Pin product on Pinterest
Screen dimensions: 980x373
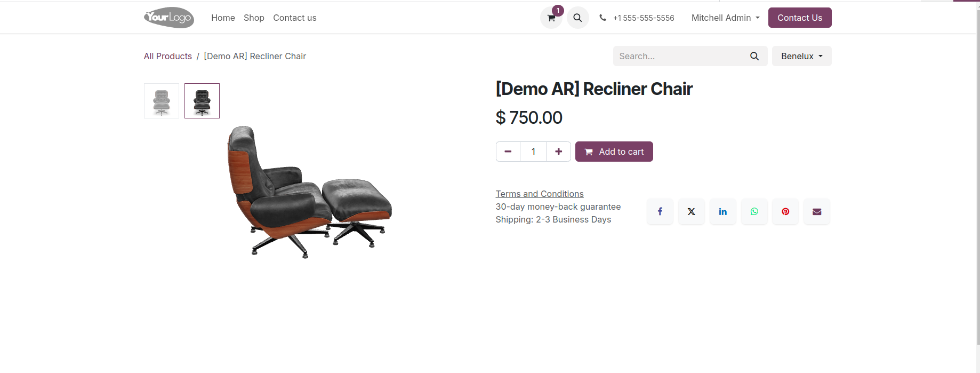point(785,211)
